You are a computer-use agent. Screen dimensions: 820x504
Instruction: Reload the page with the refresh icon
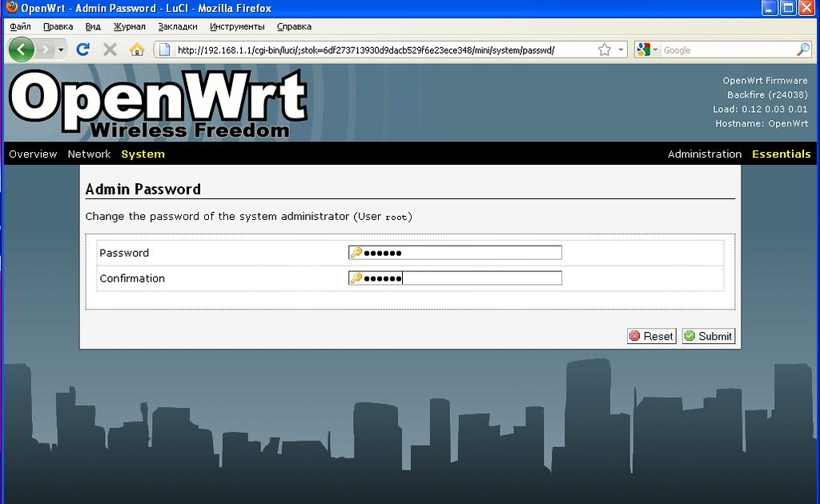(82, 50)
